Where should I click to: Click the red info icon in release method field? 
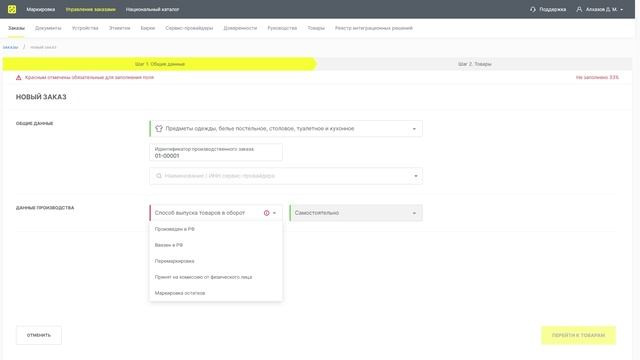pyautogui.click(x=267, y=213)
